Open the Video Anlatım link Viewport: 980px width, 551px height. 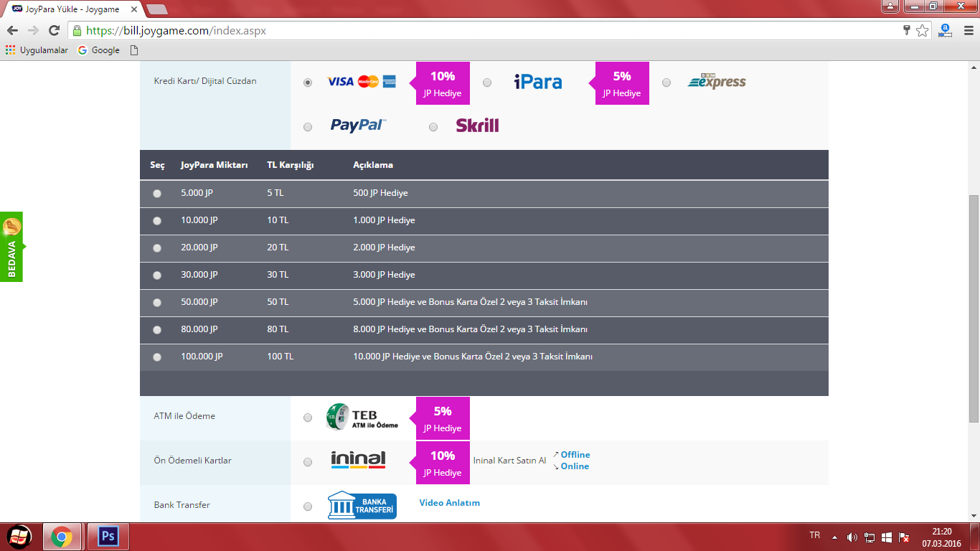(x=450, y=503)
